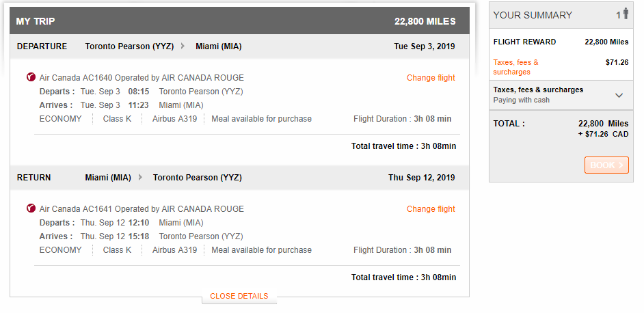Change the return flight AC1641

click(x=431, y=209)
